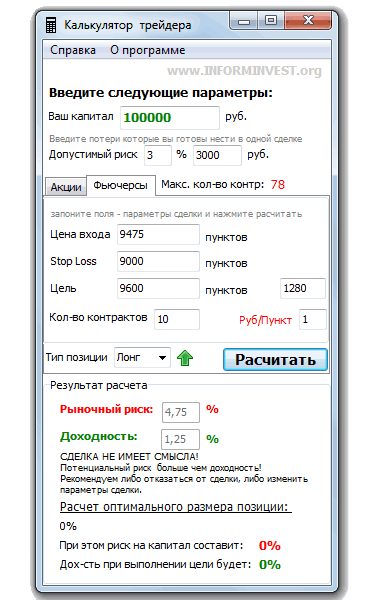Switch to the Акции tab

click(x=66, y=187)
